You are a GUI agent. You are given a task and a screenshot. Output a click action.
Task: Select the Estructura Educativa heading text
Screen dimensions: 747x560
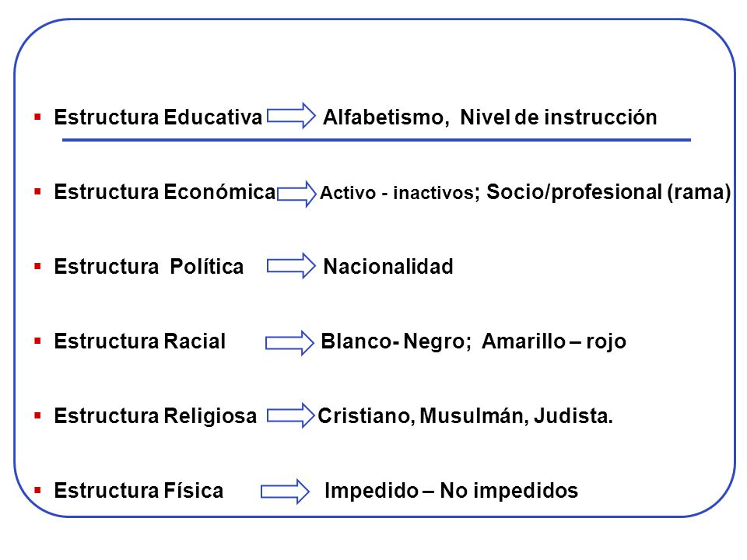click(158, 117)
